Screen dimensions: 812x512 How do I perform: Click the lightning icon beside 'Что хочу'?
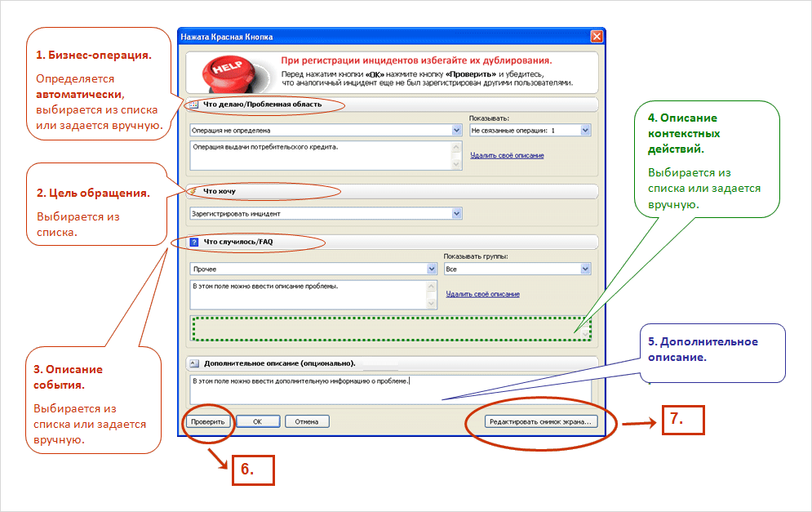(x=193, y=191)
